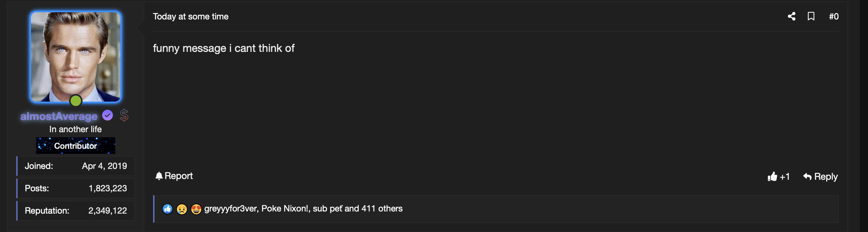The height and width of the screenshot is (232, 868).
Task: Click the heart-eyes reaction icon
Action: tap(196, 209)
